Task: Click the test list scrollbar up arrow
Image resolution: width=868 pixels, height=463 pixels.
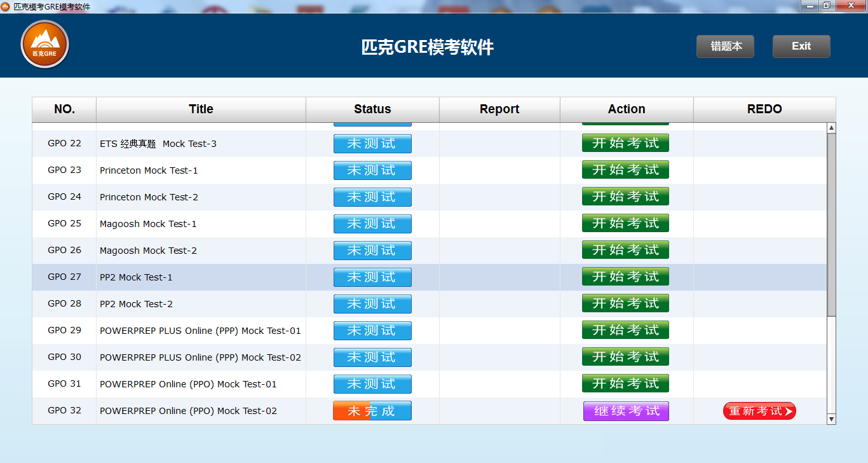Action: (831, 128)
